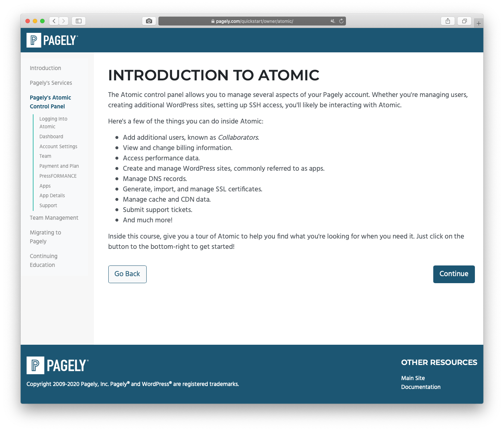
Task: Click the camera screenshot icon in toolbar
Action: point(149,21)
